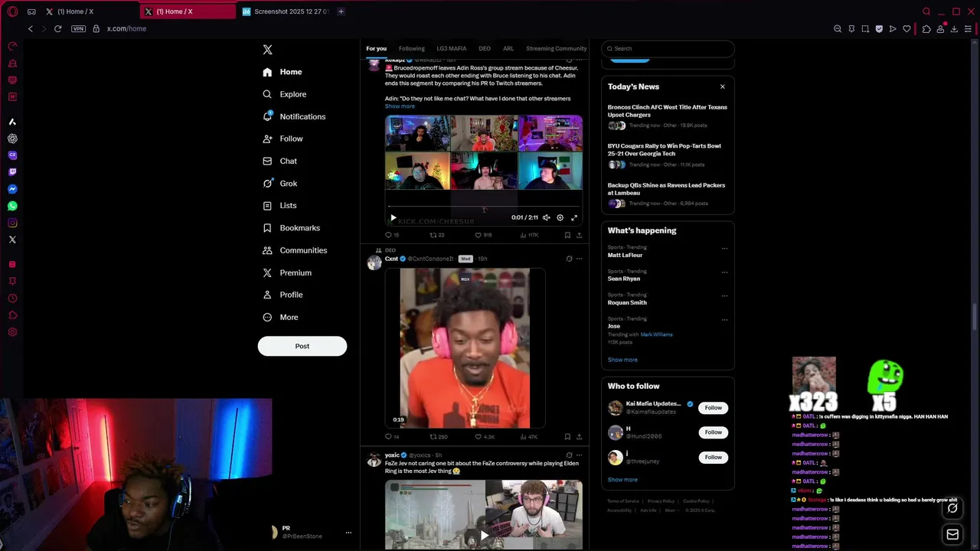Follow the @threejuney account
Viewport: 980px width, 551px height.
[714, 457]
